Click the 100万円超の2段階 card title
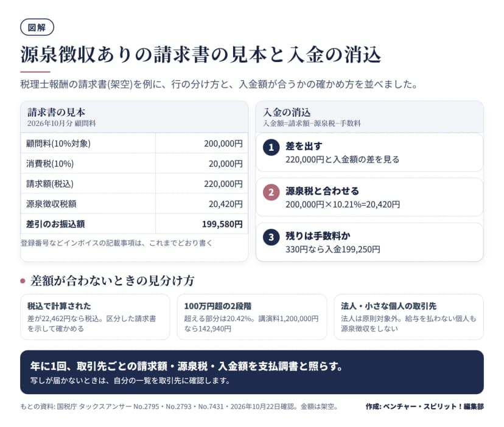Screen dimensions: 504x427 coord(217,306)
